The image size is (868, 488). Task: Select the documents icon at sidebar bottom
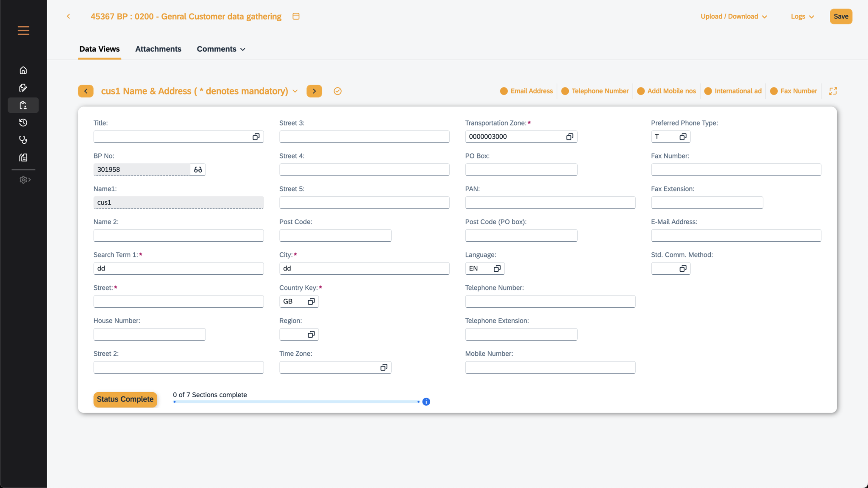click(23, 157)
